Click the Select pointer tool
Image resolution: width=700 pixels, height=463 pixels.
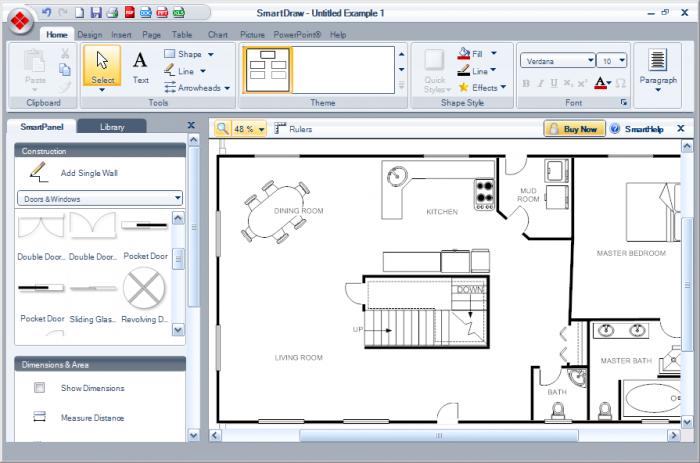click(103, 66)
